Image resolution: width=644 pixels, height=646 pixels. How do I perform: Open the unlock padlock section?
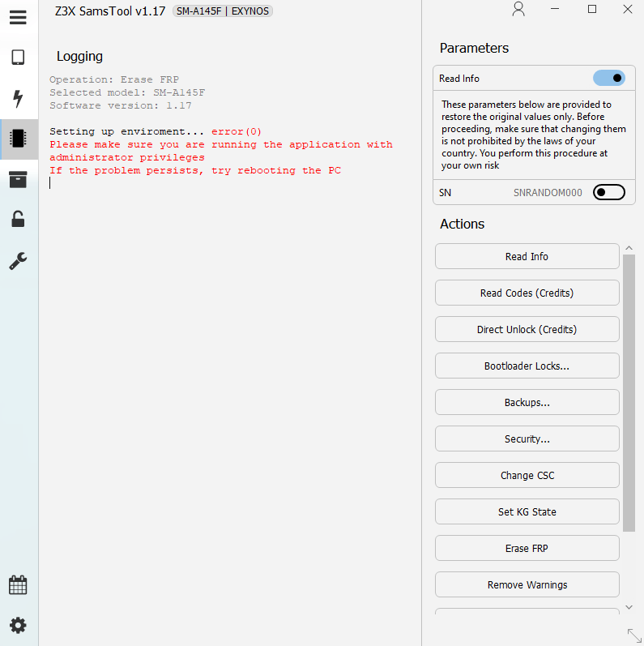(18, 219)
